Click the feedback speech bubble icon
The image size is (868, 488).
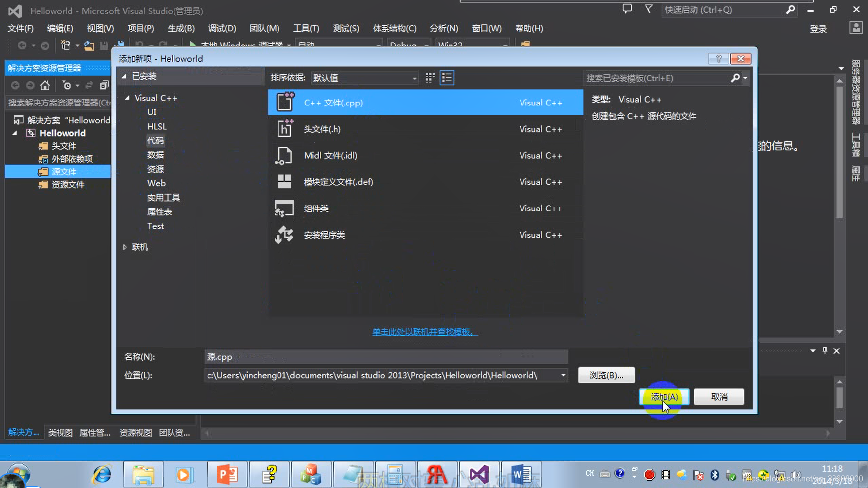(627, 9)
